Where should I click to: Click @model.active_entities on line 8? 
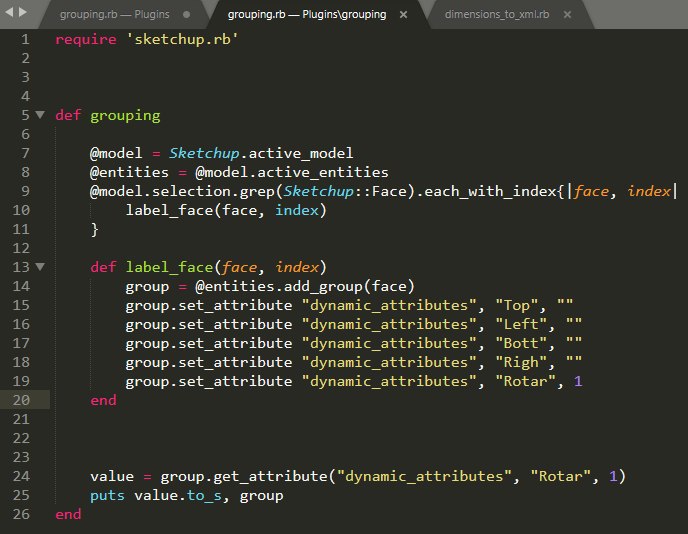[292, 172]
